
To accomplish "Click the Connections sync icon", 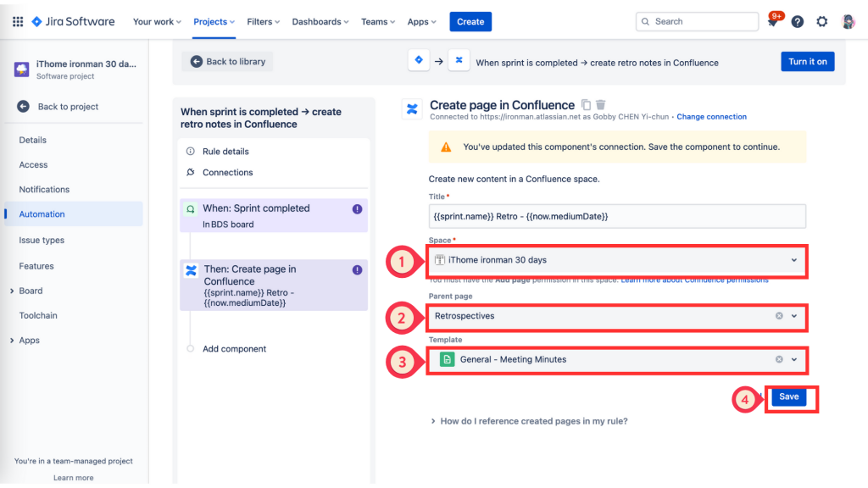I will tap(191, 172).
